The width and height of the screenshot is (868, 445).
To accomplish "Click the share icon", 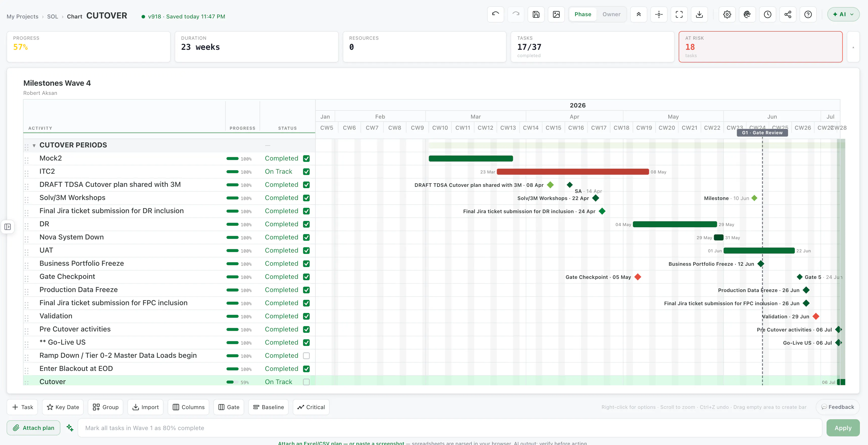I will coord(787,14).
